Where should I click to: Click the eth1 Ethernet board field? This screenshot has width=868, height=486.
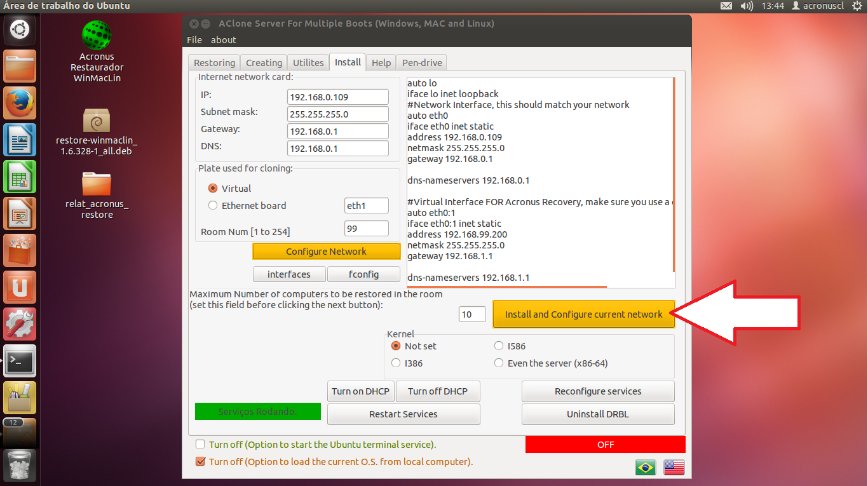point(366,206)
